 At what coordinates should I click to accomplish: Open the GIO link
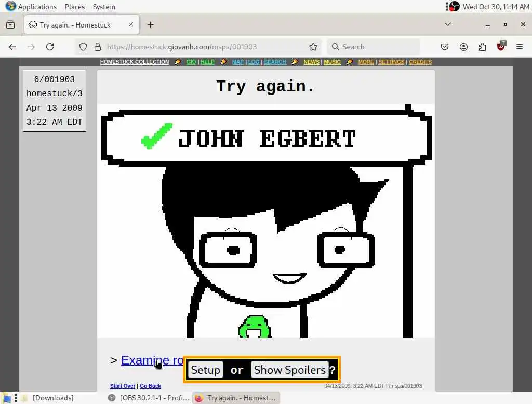(191, 62)
